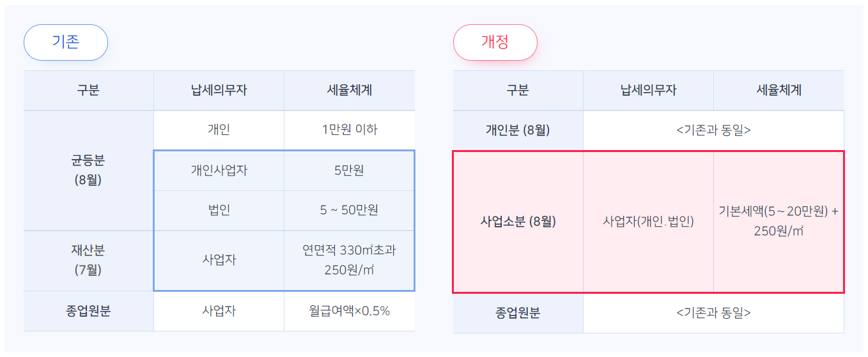
Task: Click the blue 기존 pill label
Action: 65,42
